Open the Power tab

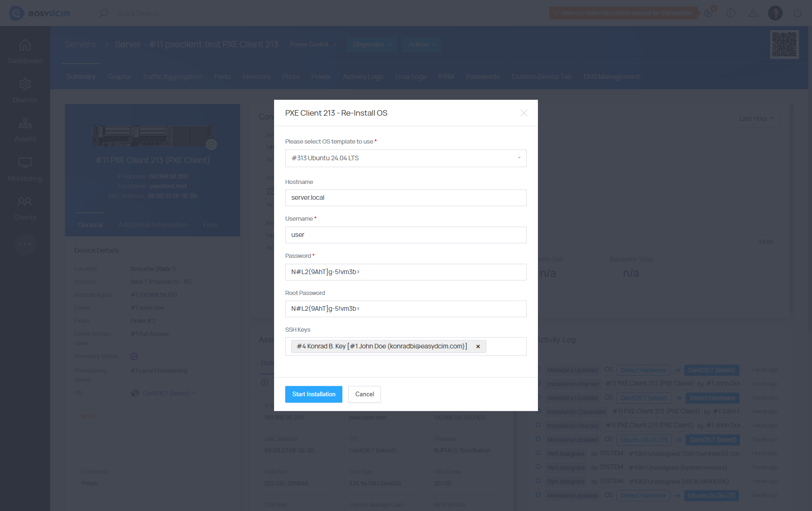pyautogui.click(x=321, y=77)
